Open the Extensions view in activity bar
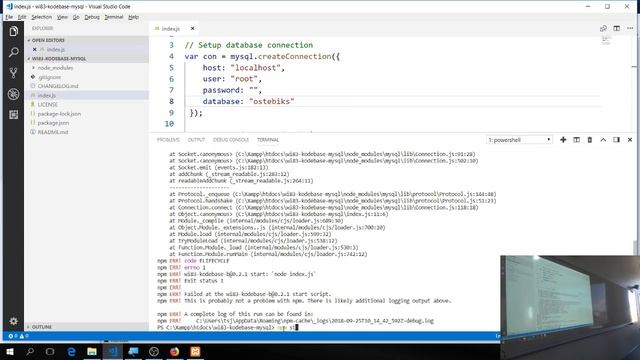This screenshot has width=640, height=360. [13, 115]
